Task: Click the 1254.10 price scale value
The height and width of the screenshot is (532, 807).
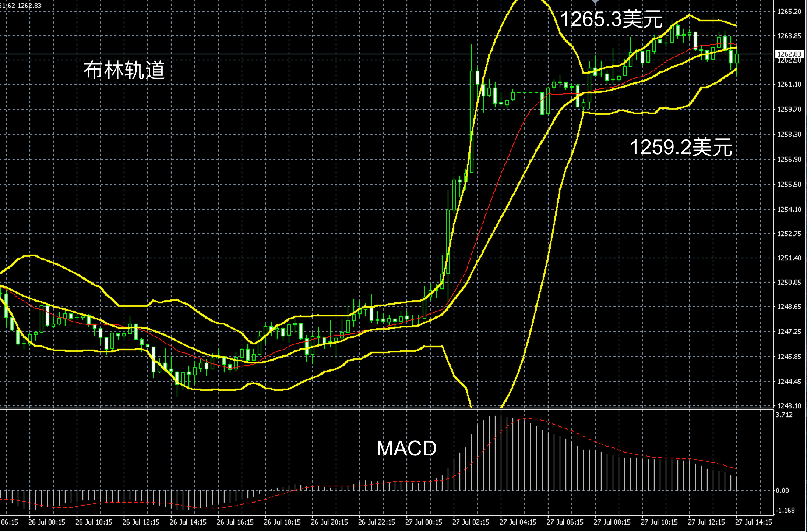Action: 789,209
